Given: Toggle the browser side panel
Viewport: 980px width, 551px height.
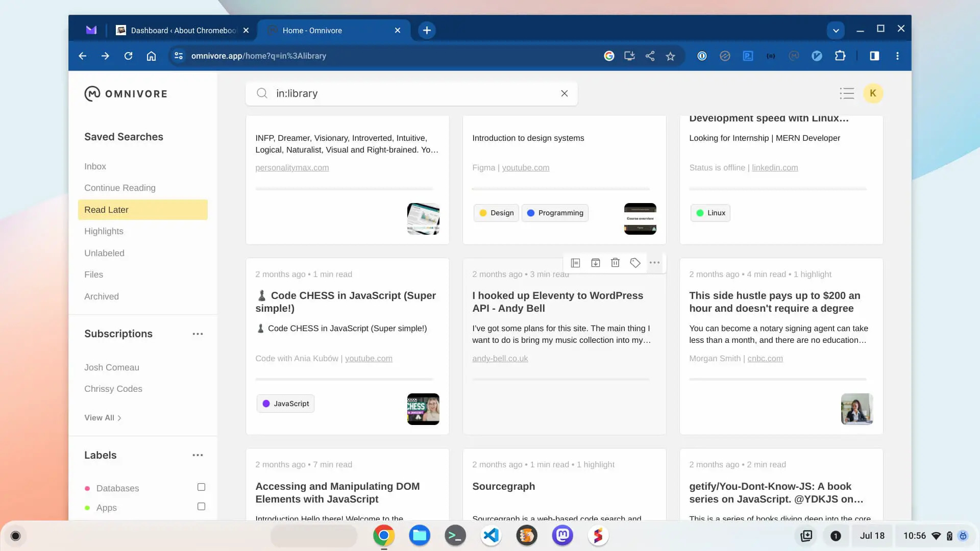Looking at the screenshot, I should click(x=874, y=56).
